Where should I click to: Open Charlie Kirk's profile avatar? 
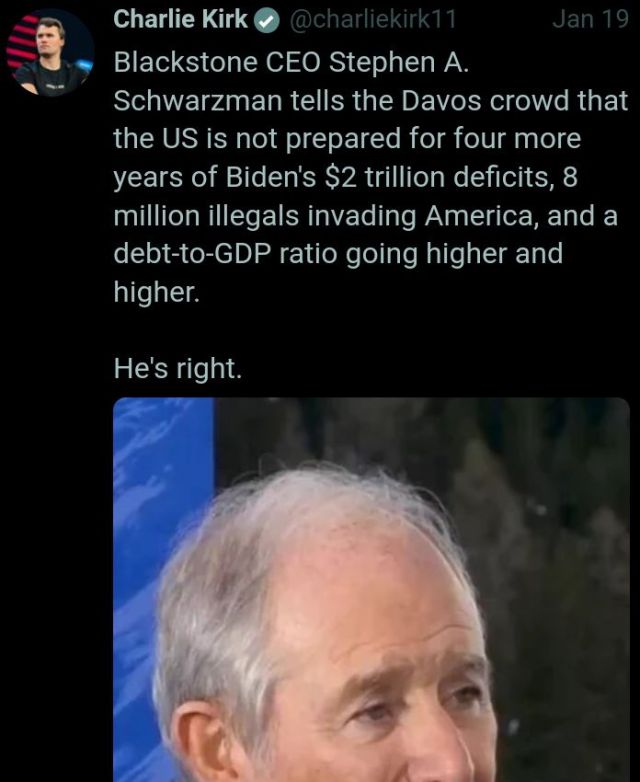point(50,52)
